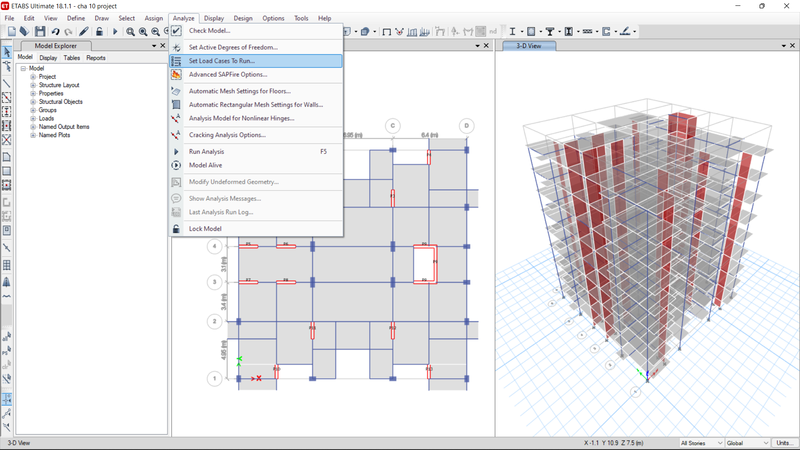This screenshot has width=800, height=450.
Task: Select the Draw Grids tool icon
Action: tap(7, 265)
